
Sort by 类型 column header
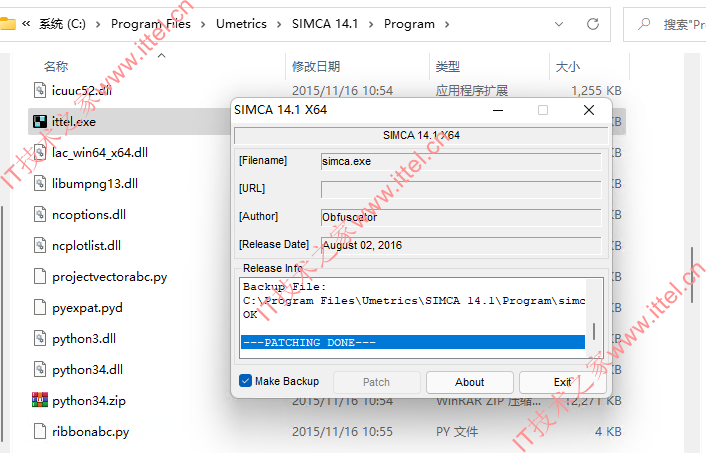click(x=448, y=67)
